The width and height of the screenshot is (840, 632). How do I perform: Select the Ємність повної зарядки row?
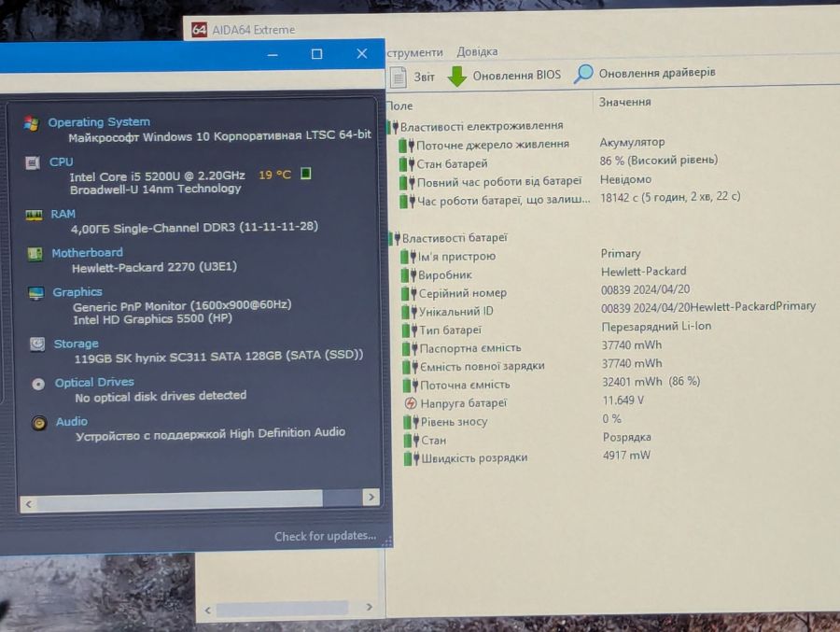click(x=533, y=364)
